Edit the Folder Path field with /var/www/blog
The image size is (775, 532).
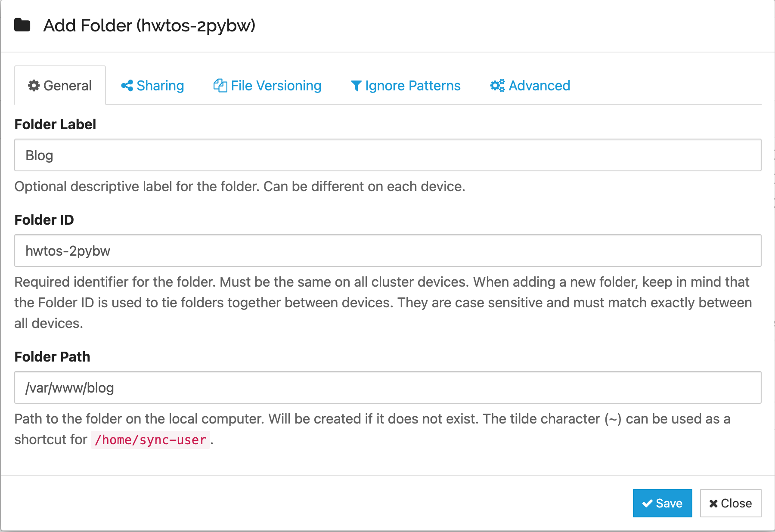pos(387,387)
